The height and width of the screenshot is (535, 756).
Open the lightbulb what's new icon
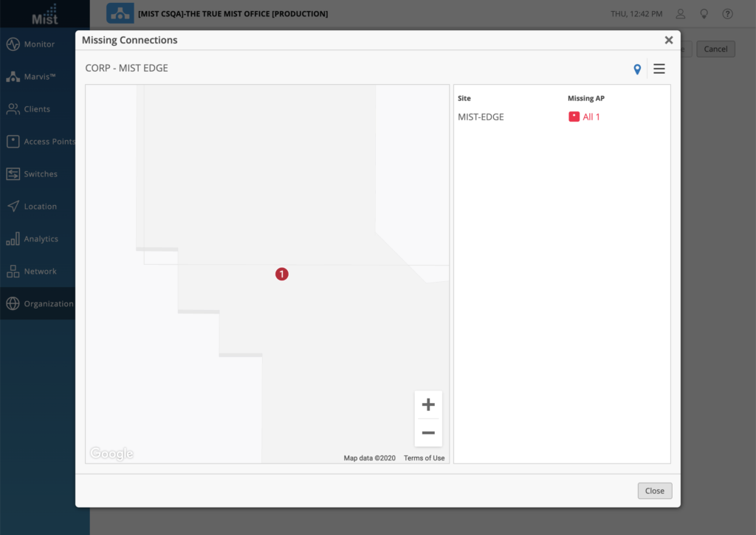point(704,14)
